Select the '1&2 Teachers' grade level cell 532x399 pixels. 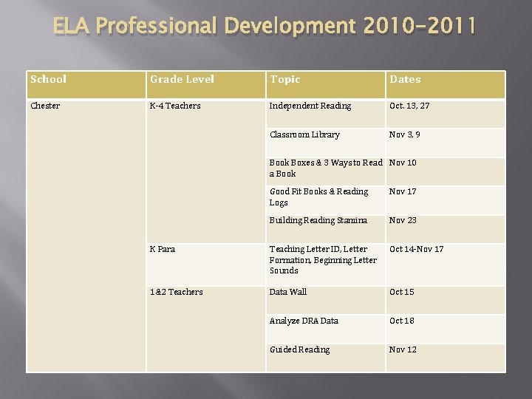206,329
